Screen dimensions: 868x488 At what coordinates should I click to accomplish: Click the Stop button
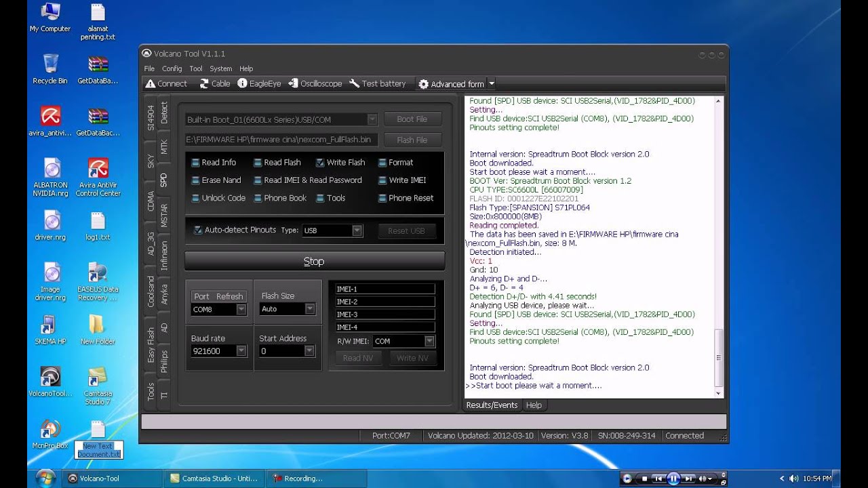point(315,261)
